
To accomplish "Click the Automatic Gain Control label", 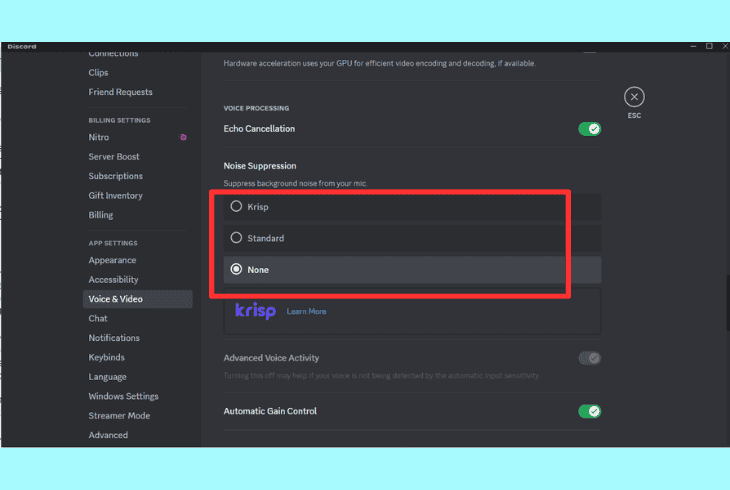I will click(270, 411).
